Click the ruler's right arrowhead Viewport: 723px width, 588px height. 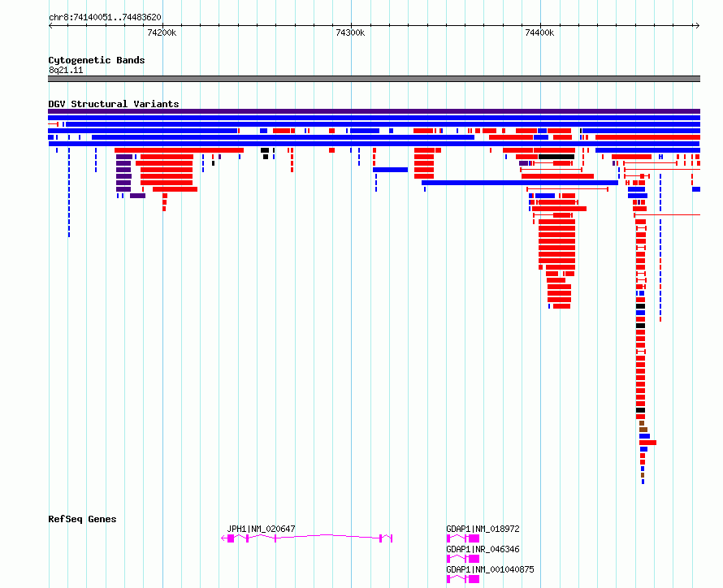click(x=698, y=25)
